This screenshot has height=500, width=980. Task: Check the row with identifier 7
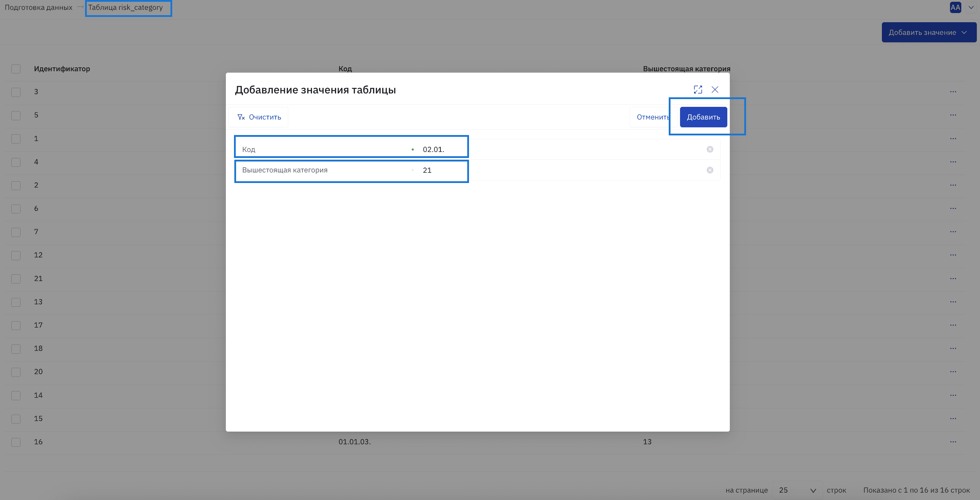tap(16, 232)
